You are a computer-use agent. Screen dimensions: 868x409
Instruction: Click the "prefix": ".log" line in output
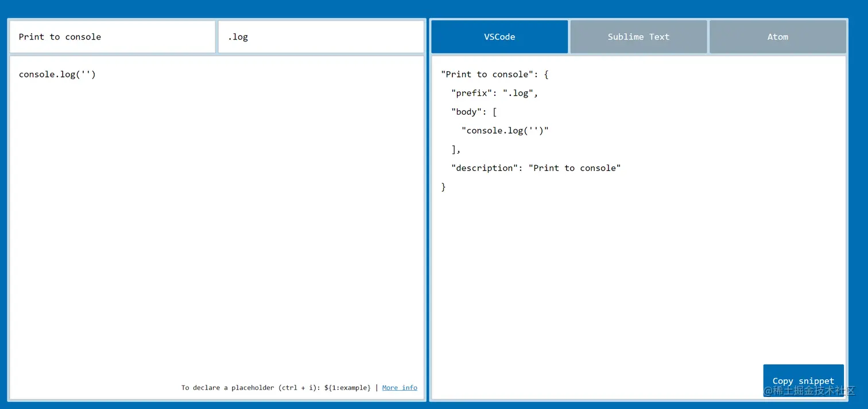(495, 93)
